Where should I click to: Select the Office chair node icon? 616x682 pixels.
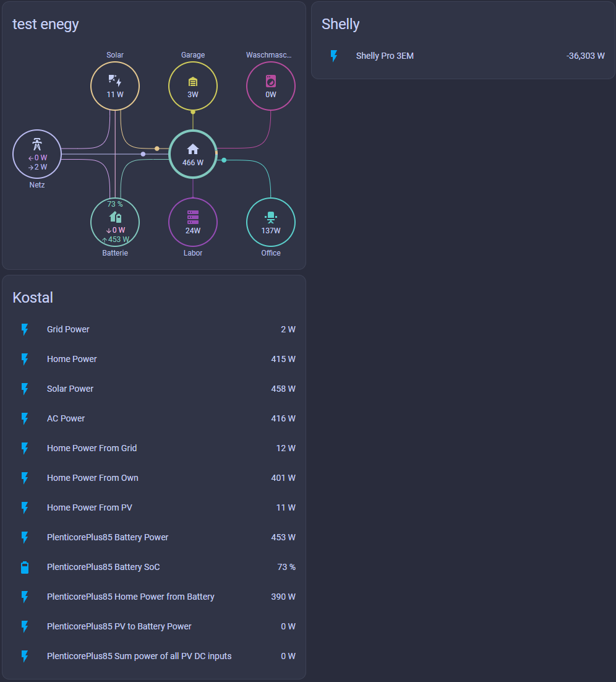coord(271,217)
